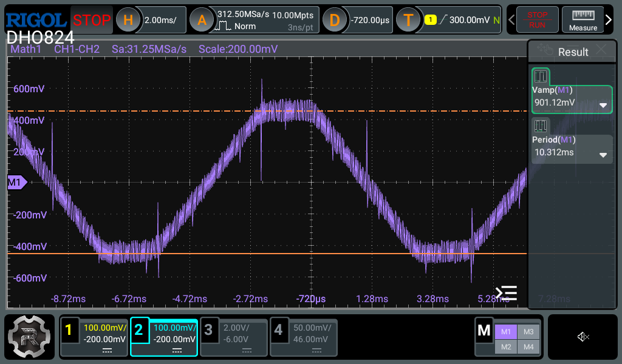Screen dimensions: 622x364
Task: Tap the 2.00ms/ horizontal scale value
Action: coord(161,20)
